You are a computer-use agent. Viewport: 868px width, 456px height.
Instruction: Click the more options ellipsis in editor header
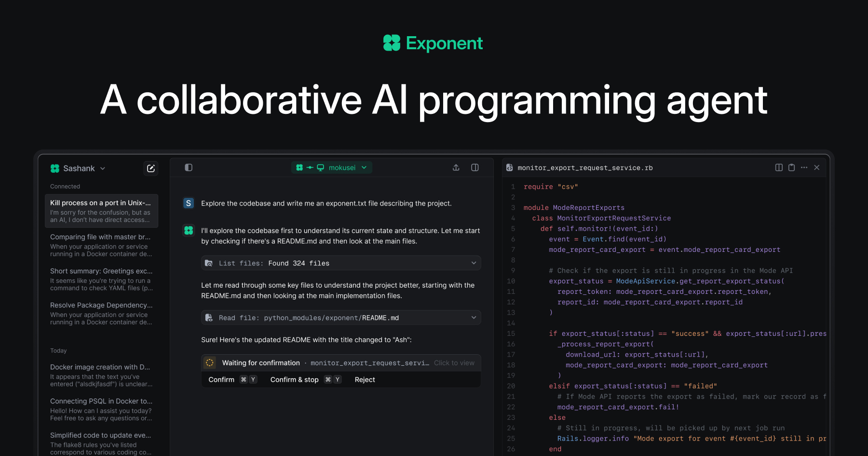click(x=803, y=167)
